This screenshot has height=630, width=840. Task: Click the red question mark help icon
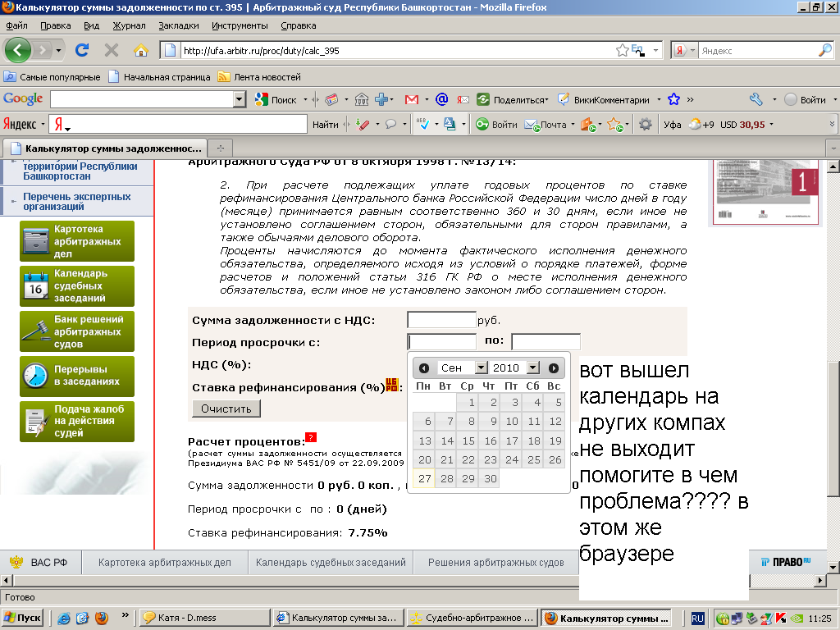click(x=311, y=437)
